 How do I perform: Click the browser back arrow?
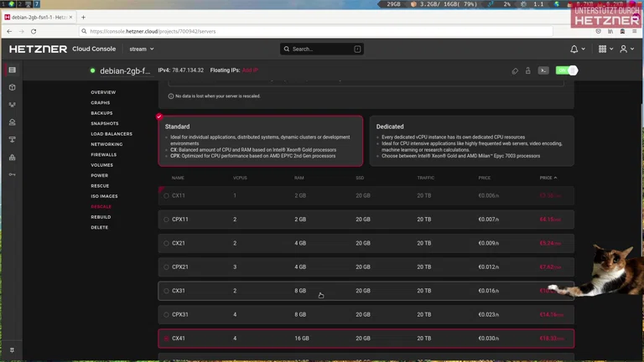[x=9, y=31]
